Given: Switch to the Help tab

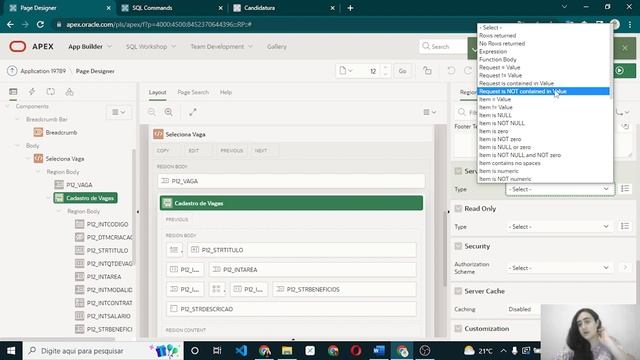Looking at the screenshot, I should (x=226, y=92).
